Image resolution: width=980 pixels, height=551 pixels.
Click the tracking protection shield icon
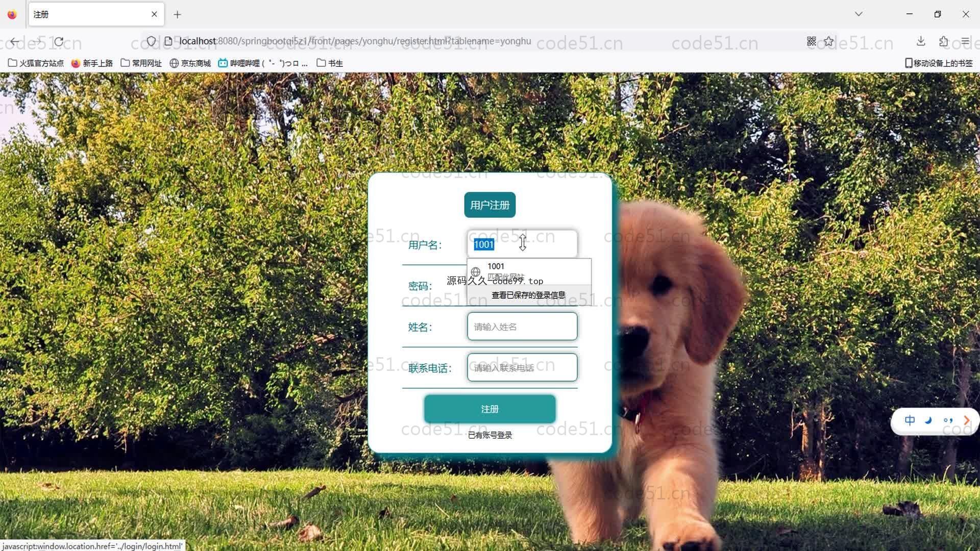click(151, 41)
